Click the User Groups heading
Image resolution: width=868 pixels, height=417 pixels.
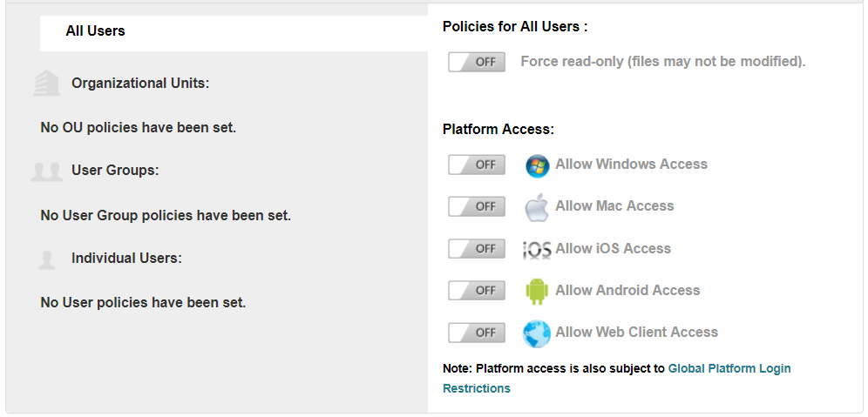tap(115, 171)
